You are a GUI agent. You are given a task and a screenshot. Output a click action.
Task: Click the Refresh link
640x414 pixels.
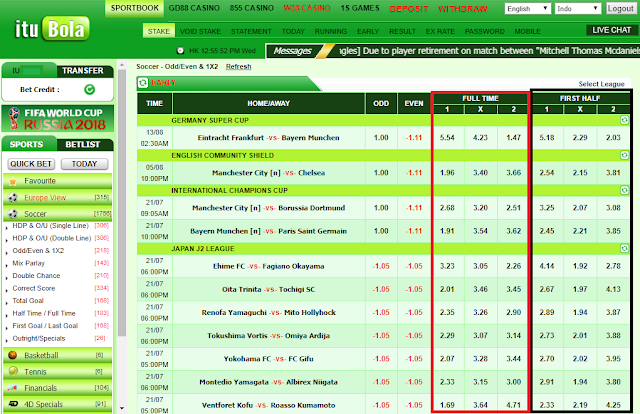(x=238, y=67)
